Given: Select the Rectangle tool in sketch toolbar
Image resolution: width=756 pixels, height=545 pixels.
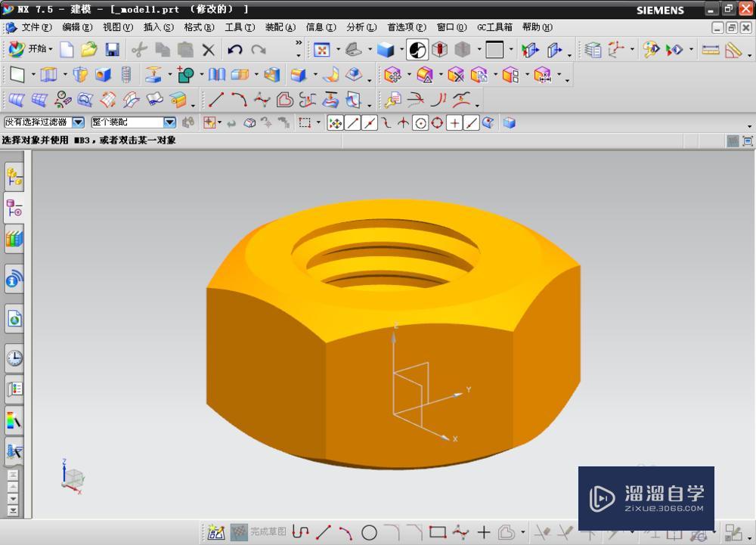Looking at the screenshot, I should coord(438,532).
